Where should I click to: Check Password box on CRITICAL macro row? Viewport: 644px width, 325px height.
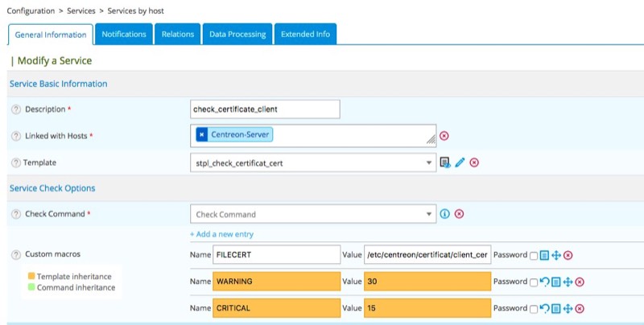534,309
